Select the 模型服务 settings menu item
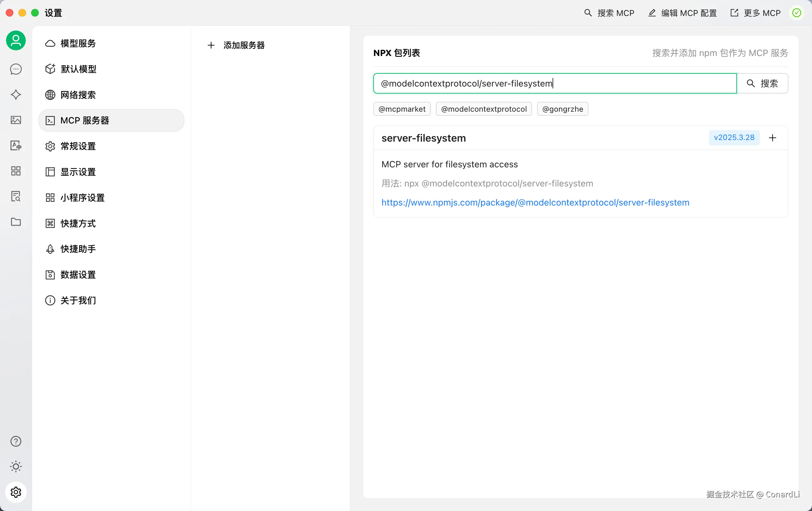This screenshot has height=511, width=812. [x=78, y=44]
